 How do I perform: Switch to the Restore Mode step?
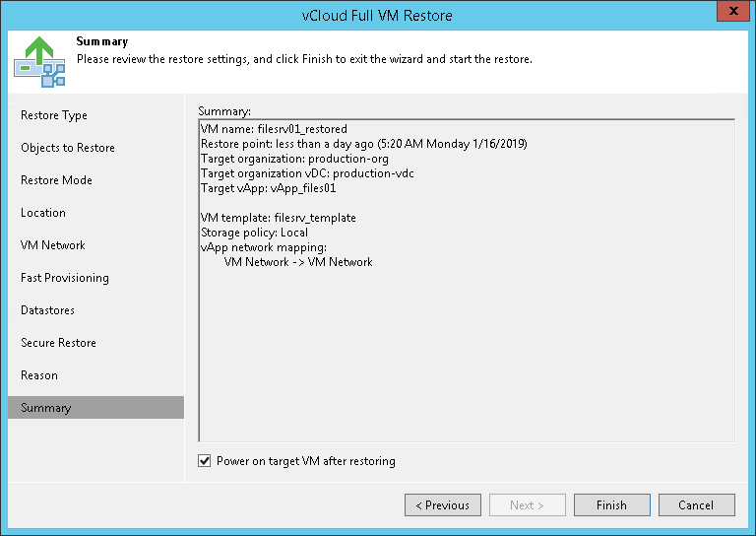click(x=56, y=180)
